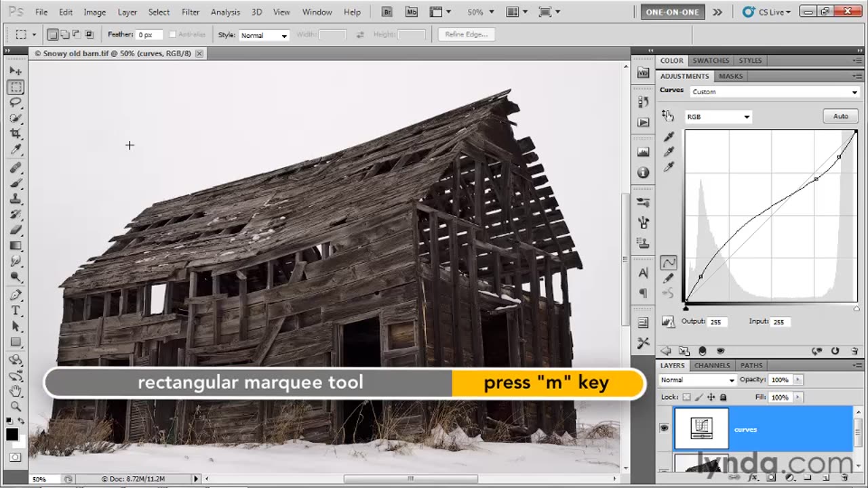This screenshot has height=488, width=868.
Task: Pick the white point eyedropper in Curves
Action: point(669,167)
